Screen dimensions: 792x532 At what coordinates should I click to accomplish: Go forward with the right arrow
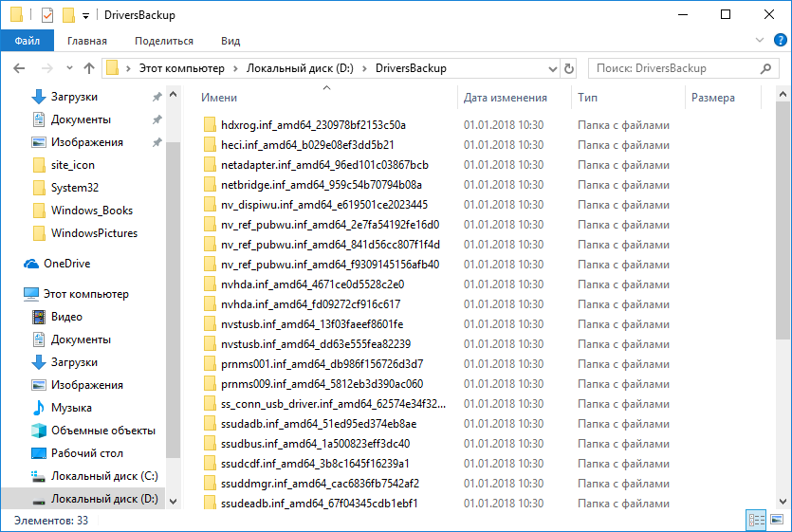click(47, 68)
